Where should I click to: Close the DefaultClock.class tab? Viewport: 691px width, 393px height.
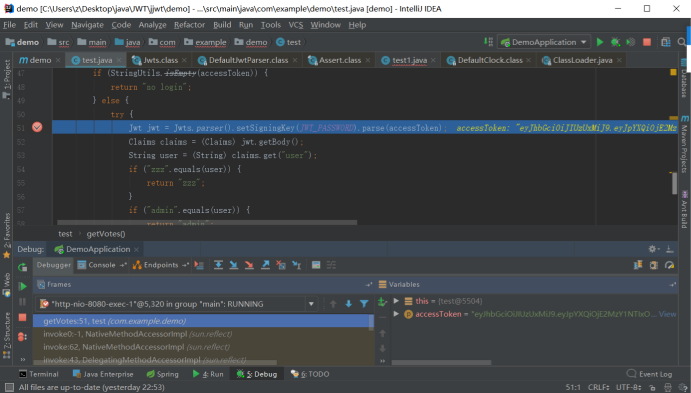tap(528, 60)
